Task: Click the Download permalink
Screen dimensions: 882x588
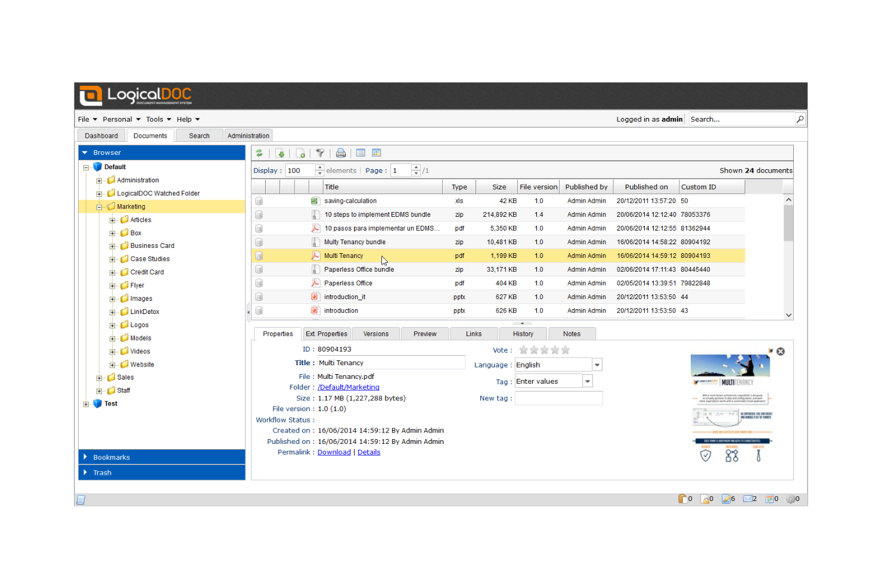Action: [x=334, y=452]
